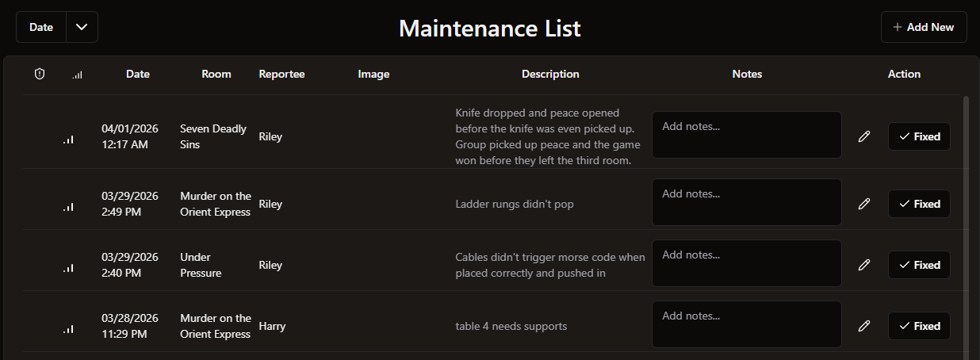Edit the Seven Deadly Sins entry with pencil icon
This screenshot has height=360, width=980.
(x=864, y=136)
